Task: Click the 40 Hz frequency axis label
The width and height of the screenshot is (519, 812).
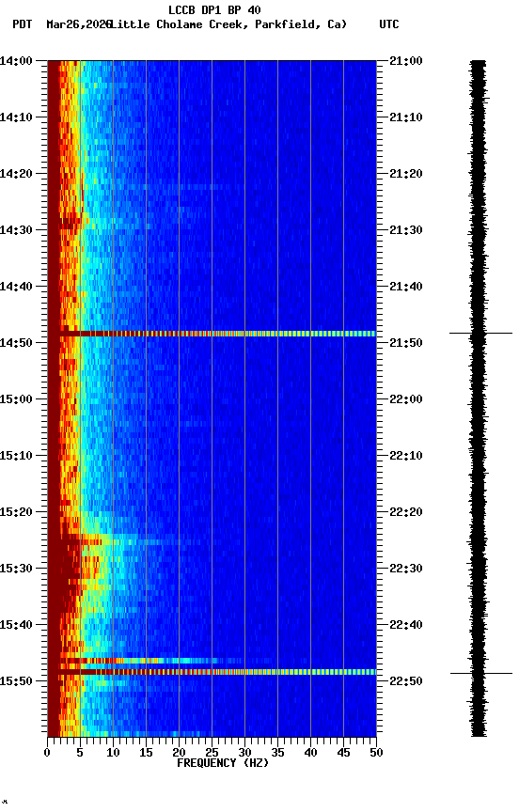Action: pos(310,753)
